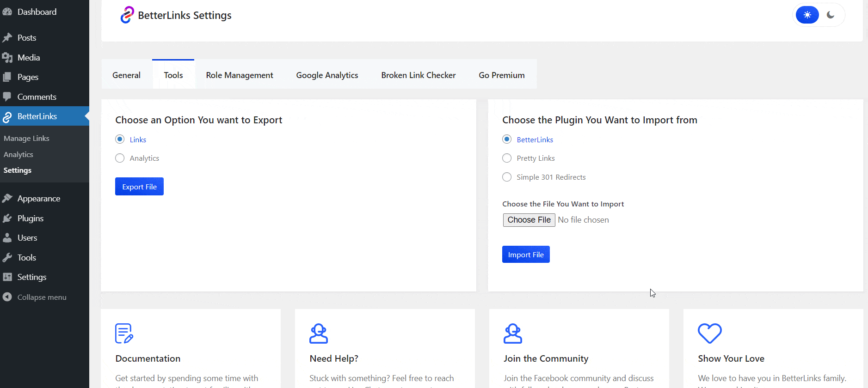Click the Join the Community heading
This screenshot has height=388, width=868.
[546, 358]
